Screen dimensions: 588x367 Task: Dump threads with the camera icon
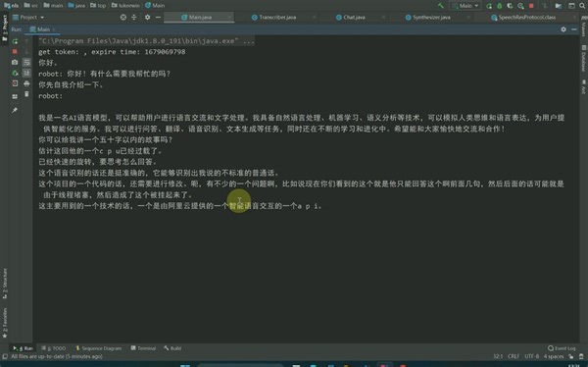click(x=15, y=62)
